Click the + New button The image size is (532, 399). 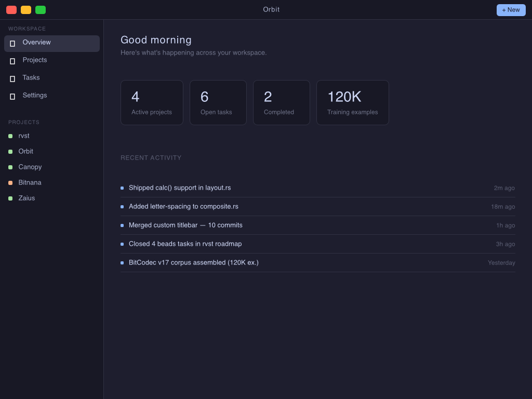tap(511, 10)
